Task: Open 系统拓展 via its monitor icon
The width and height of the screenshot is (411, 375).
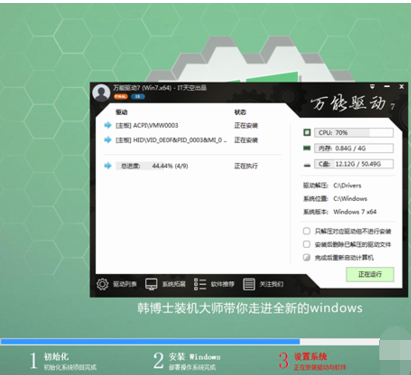Action: (x=151, y=284)
